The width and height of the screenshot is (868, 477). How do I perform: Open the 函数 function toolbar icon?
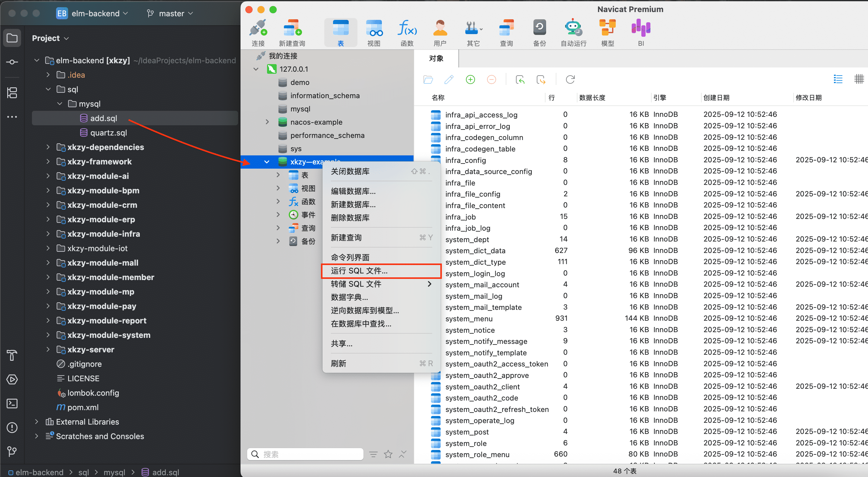click(407, 33)
